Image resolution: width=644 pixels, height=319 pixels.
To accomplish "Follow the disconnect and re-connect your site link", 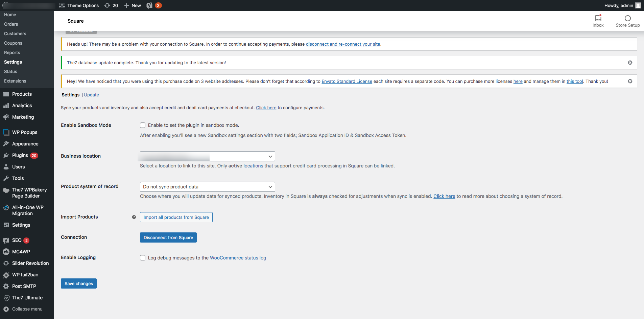I will [343, 44].
